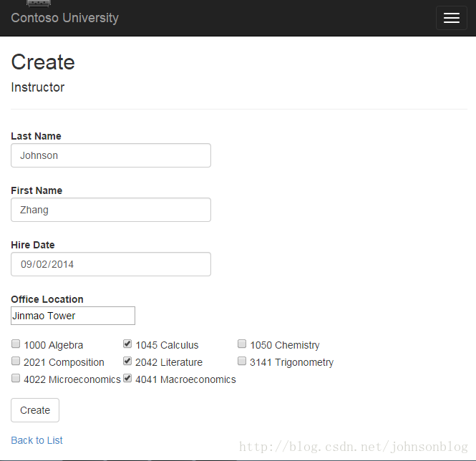Check the 1000 Algebra checkbox
476x461 pixels.
16,344
